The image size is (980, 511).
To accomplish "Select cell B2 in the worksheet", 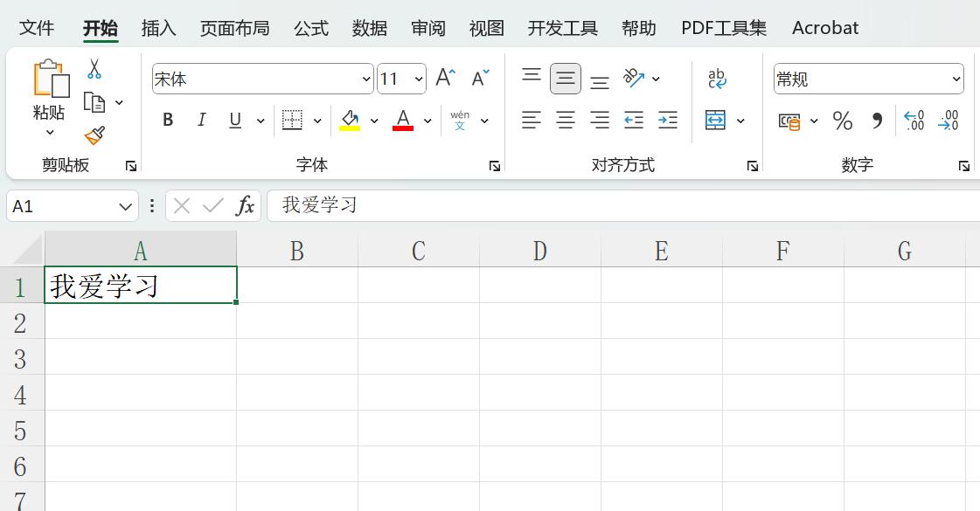I will (296, 321).
